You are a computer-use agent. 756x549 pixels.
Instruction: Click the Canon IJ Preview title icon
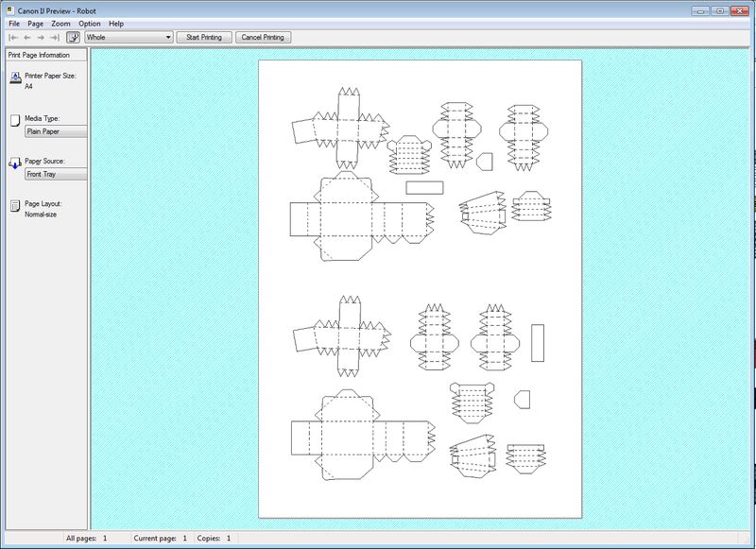point(10,10)
